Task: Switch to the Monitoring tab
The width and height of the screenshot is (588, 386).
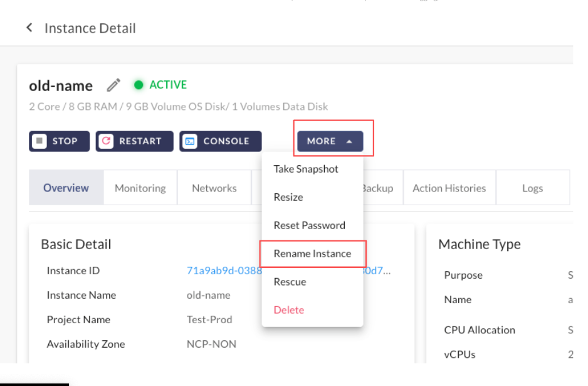Action: tap(140, 188)
